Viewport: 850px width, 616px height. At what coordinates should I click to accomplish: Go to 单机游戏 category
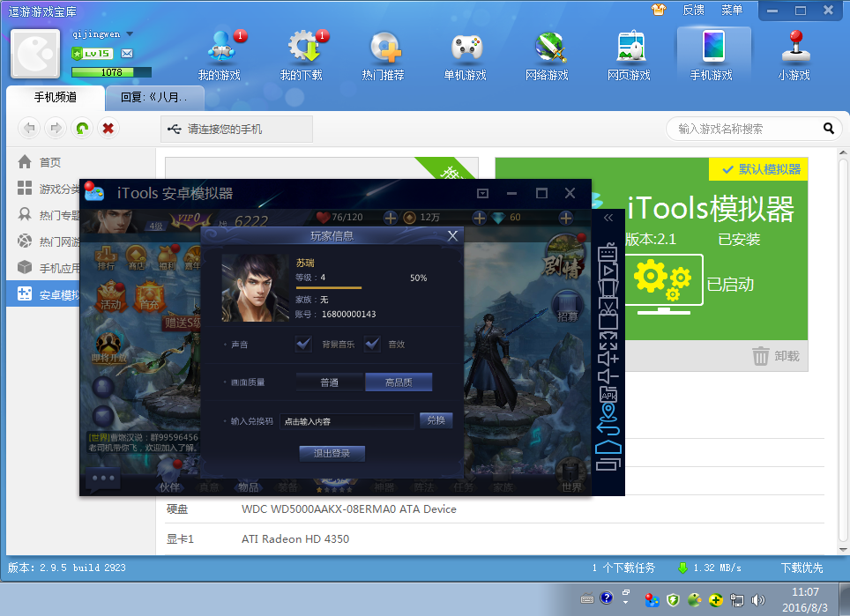tap(465, 56)
